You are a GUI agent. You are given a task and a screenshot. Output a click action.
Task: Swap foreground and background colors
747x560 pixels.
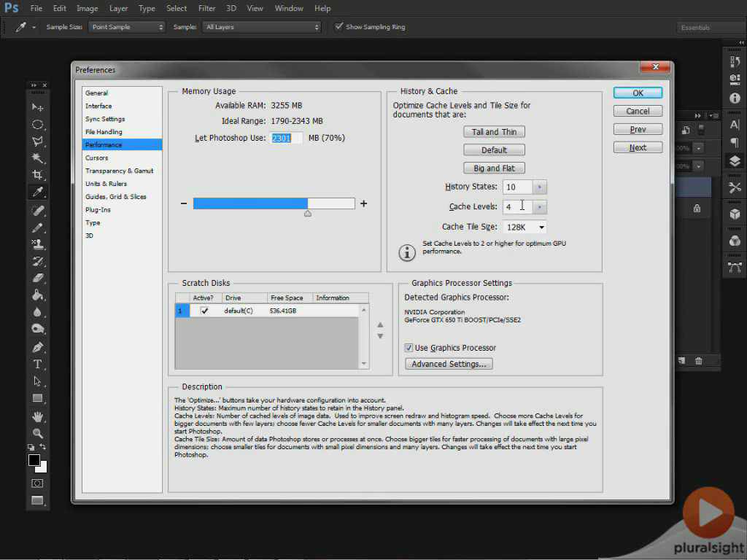[43, 447]
